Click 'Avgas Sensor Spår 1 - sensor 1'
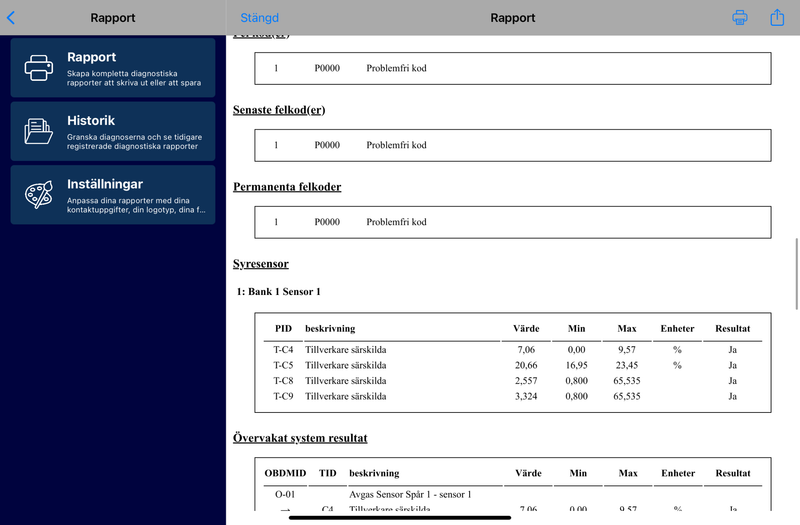This screenshot has height=525, width=800. coord(410,494)
